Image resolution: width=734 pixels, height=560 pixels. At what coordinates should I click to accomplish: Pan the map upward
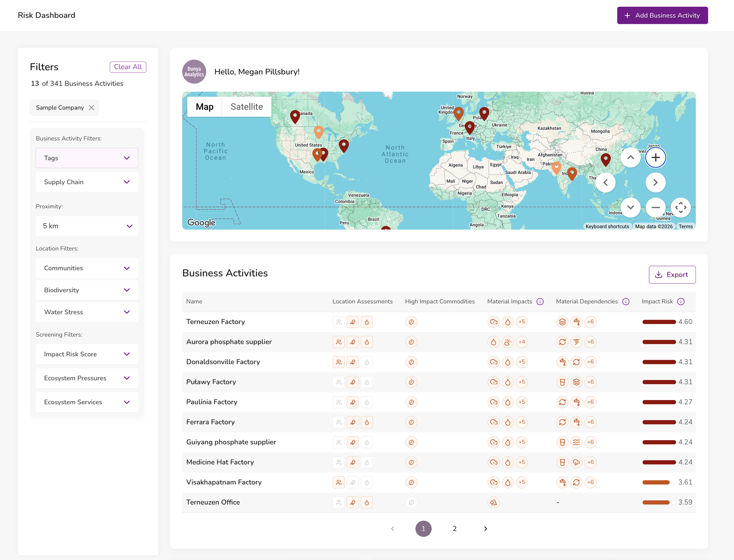pos(631,157)
